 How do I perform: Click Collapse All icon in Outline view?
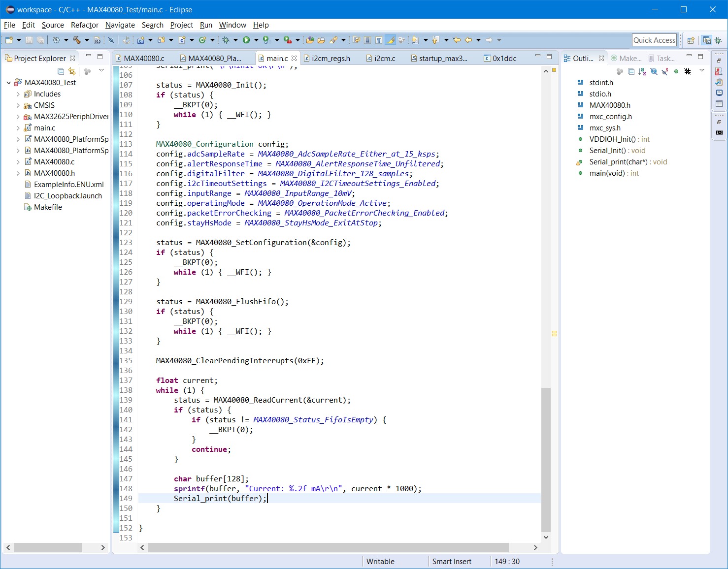[x=631, y=71]
